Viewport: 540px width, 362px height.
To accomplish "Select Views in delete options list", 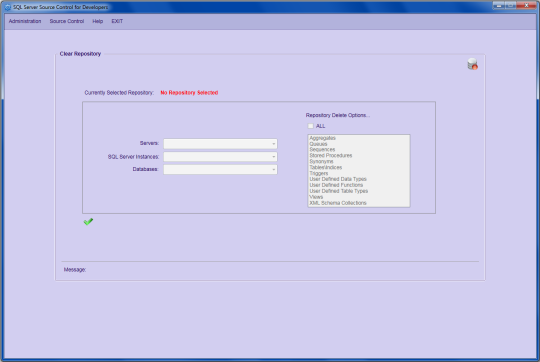I will pyautogui.click(x=316, y=197).
